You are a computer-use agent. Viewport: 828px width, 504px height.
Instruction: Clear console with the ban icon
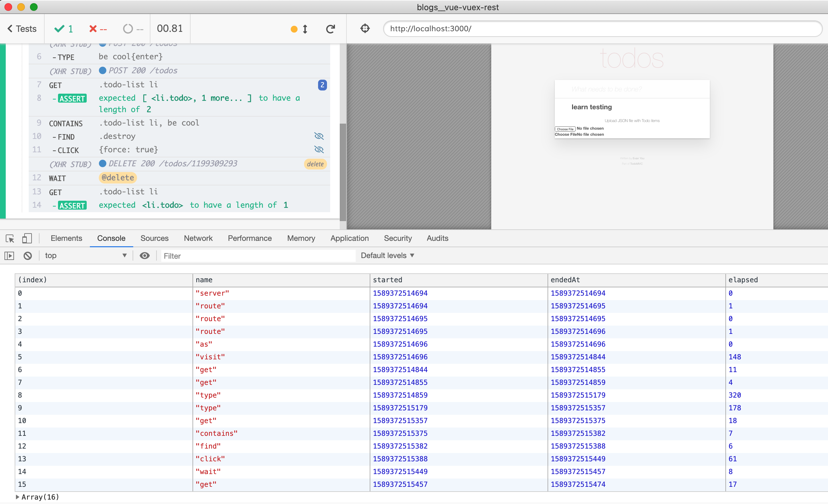pyautogui.click(x=27, y=256)
